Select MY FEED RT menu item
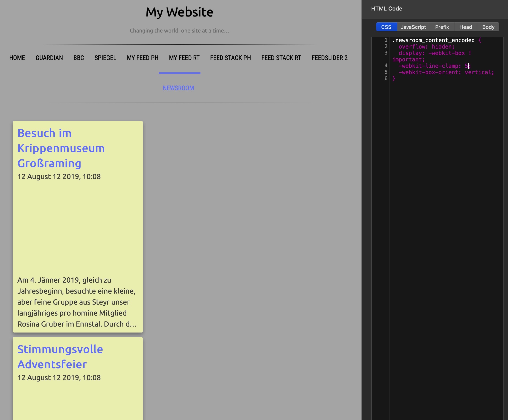This screenshot has width=508, height=420. 184,58
